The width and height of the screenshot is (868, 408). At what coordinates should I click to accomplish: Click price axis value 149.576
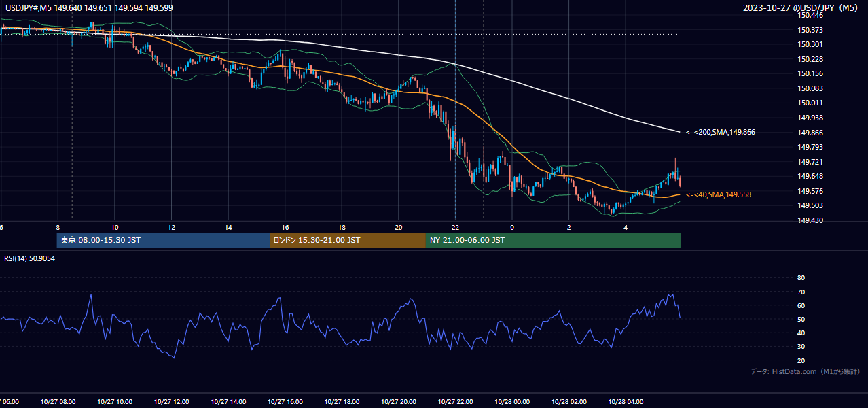810,191
